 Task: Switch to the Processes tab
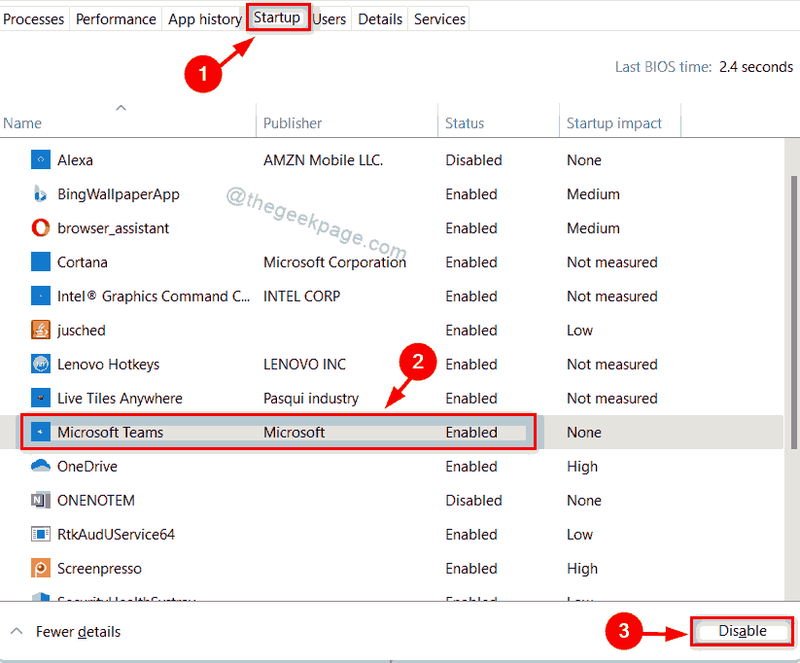pos(34,19)
